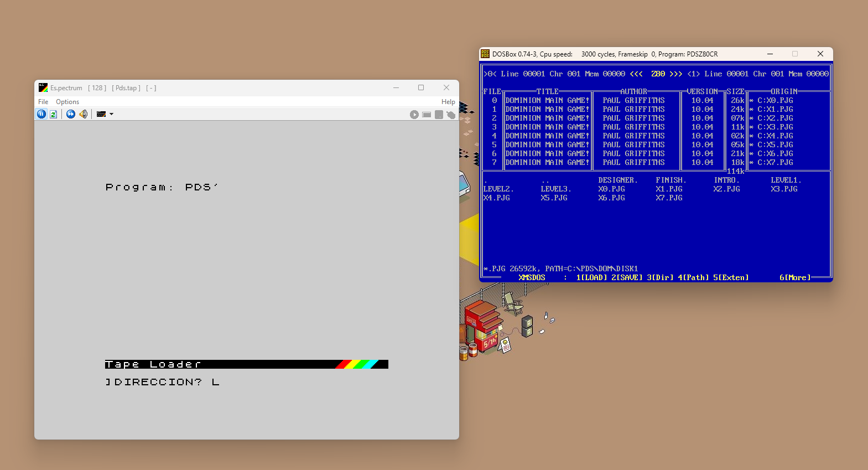Click 6[More] in the DOSBox command bar
The height and width of the screenshot is (470, 868).
(795, 277)
